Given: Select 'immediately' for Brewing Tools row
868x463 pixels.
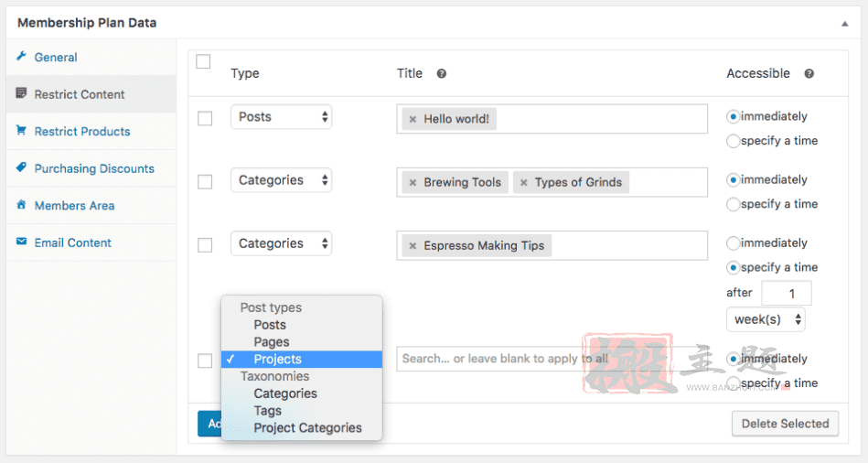Looking at the screenshot, I should [733, 180].
